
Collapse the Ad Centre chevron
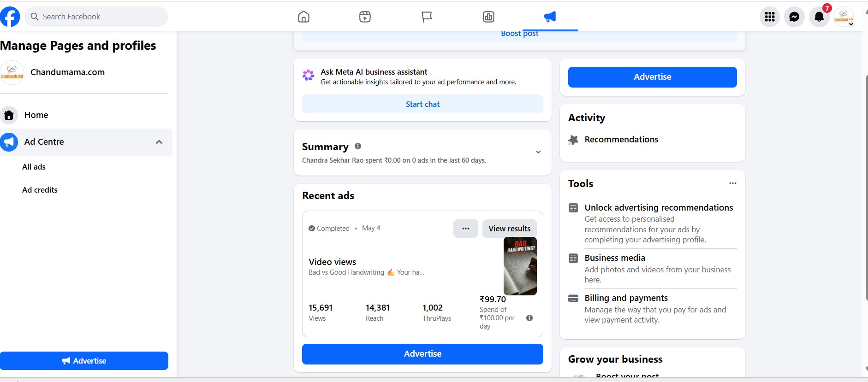point(159,142)
